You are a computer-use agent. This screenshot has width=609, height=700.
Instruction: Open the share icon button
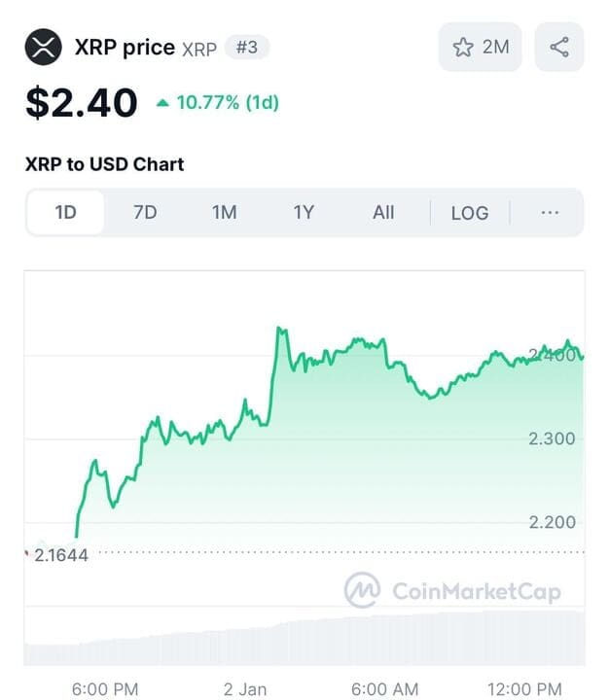559,47
